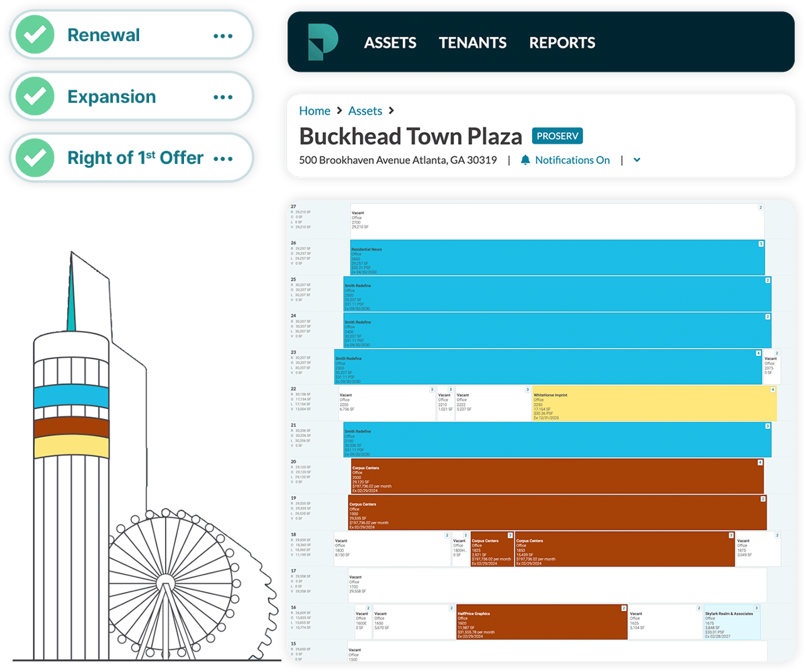
Task: Click the PROSERV badge
Action: coord(557,136)
